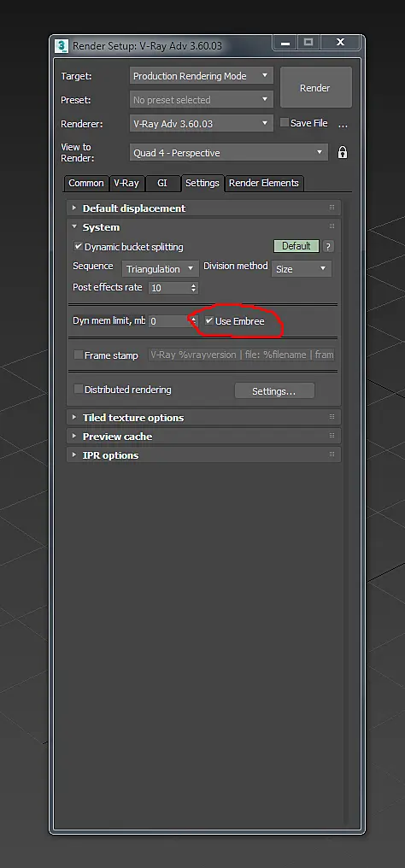Uncheck Dynamic bucket splitting

click(78, 246)
